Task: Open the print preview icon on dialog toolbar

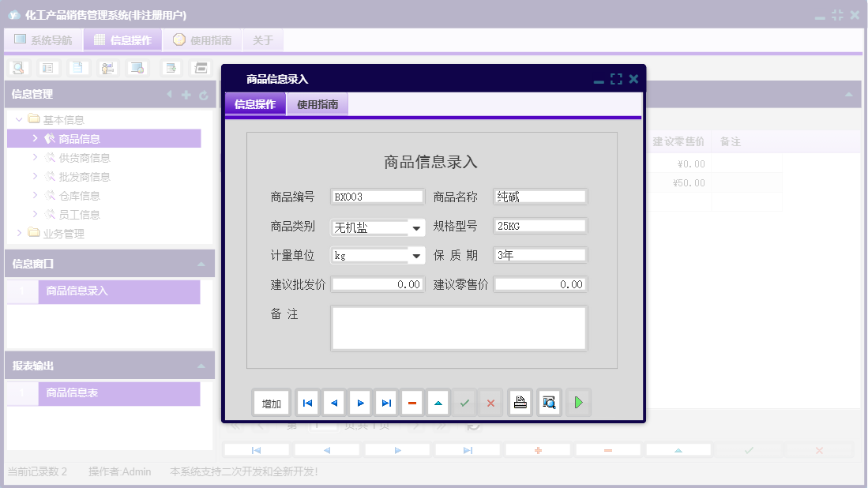Action: tap(520, 402)
